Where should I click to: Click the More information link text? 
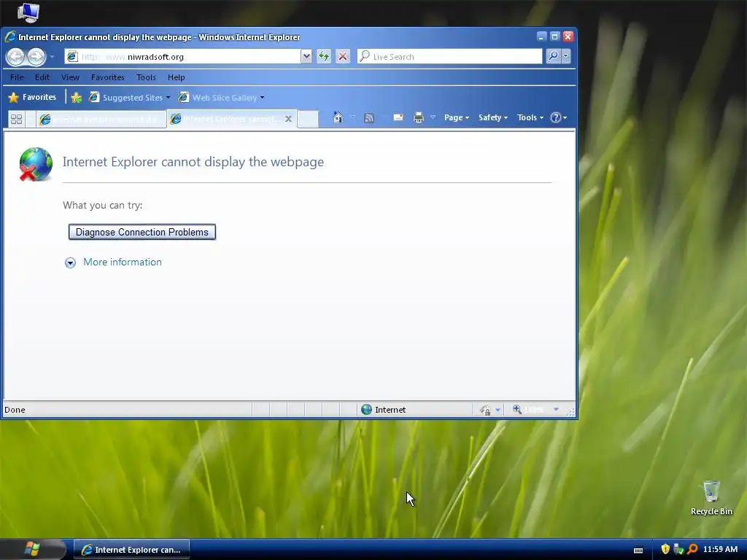pos(123,262)
